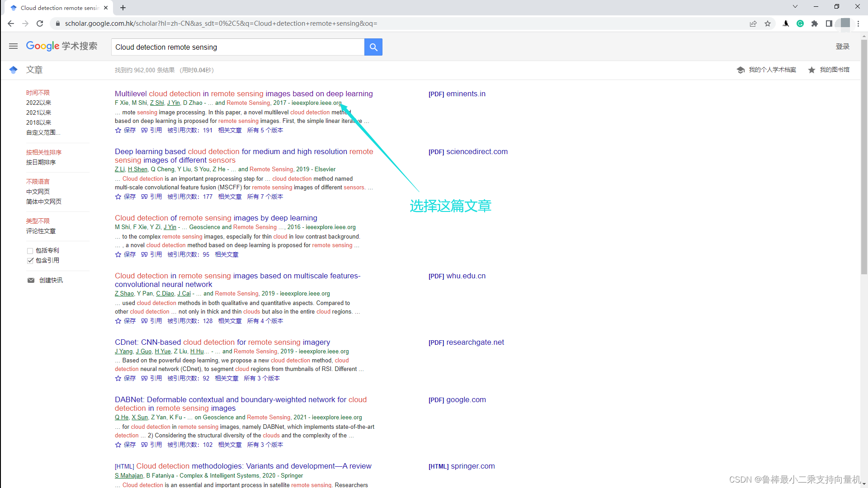Image resolution: width=868 pixels, height=488 pixels.
Task: Click the 创建快讯 alert envelope icon
Action: point(31,280)
